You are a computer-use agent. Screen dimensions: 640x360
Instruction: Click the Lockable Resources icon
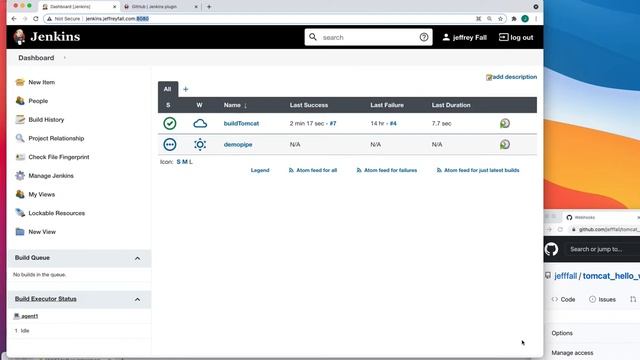pyautogui.click(x=20, y=213)
